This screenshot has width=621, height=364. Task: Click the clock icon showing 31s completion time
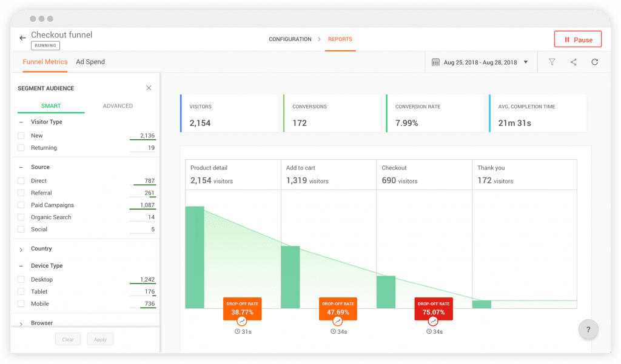tap(237, 331)
